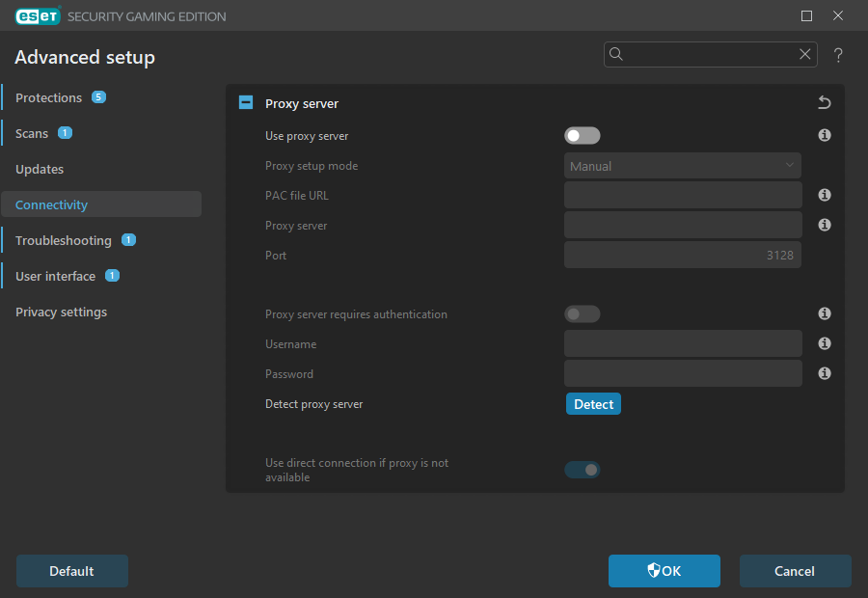Screen dimensions: 868x598
Task: Open the Updates section
Action: 40,170
